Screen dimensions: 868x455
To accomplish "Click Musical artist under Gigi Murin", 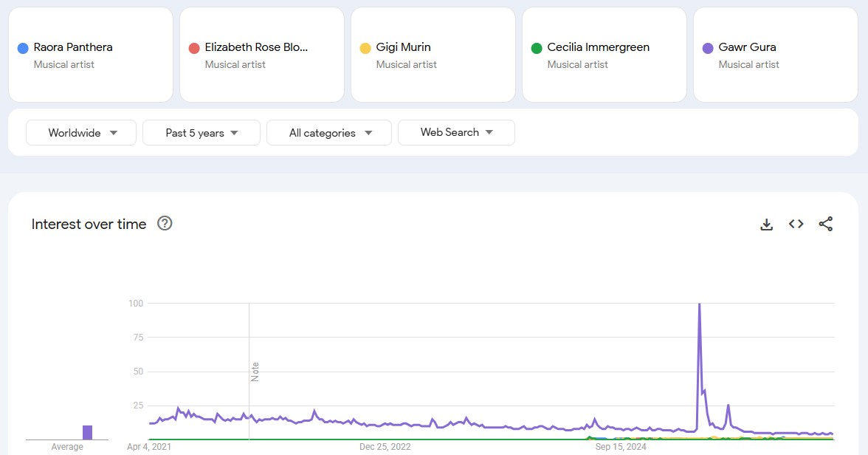I will (406, 64).
